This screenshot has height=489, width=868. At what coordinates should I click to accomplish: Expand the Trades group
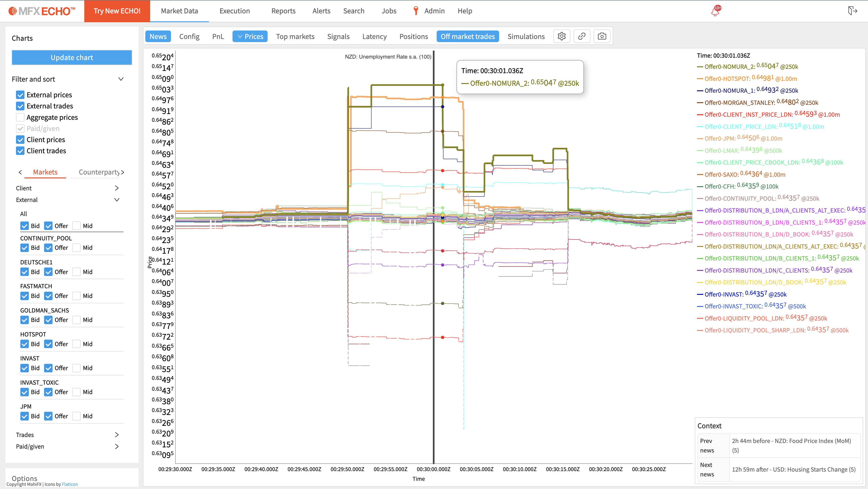click(116, 435)
